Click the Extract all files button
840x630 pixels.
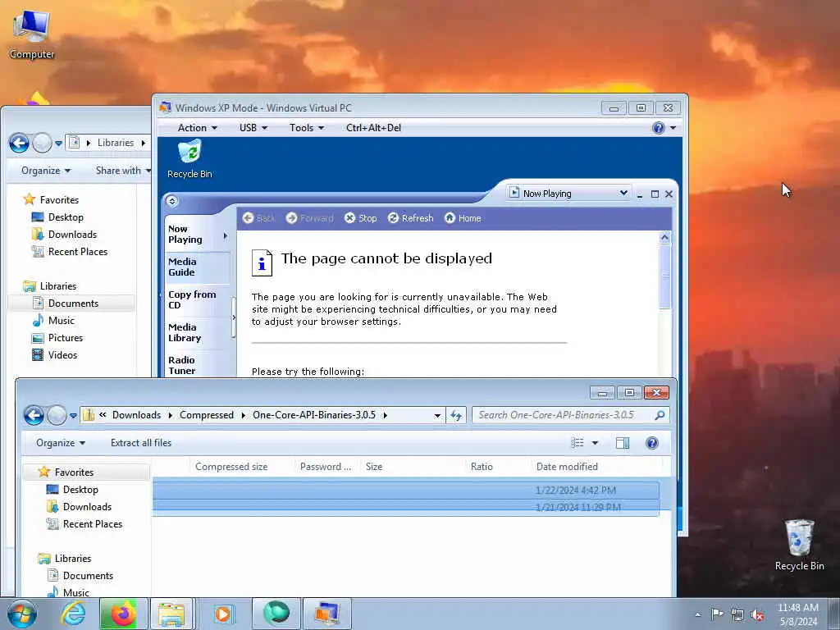click(141, 443)
